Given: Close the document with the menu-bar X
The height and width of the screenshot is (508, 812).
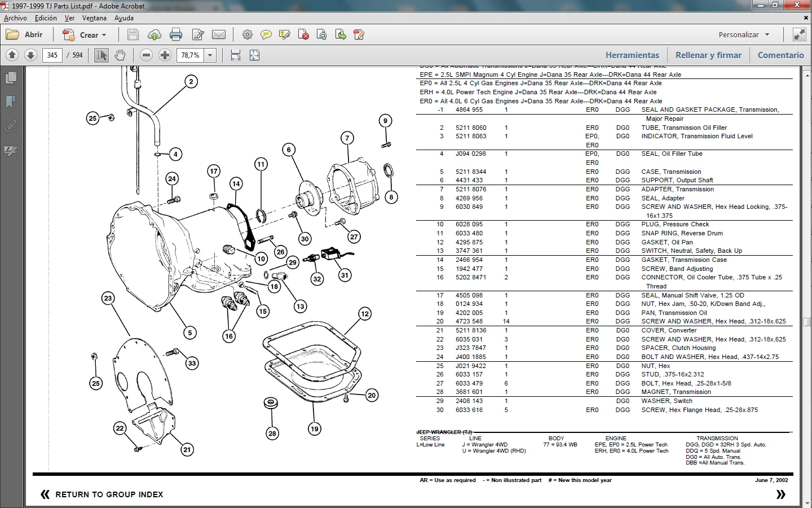Looking at the screenshot, I should (806, 18).
